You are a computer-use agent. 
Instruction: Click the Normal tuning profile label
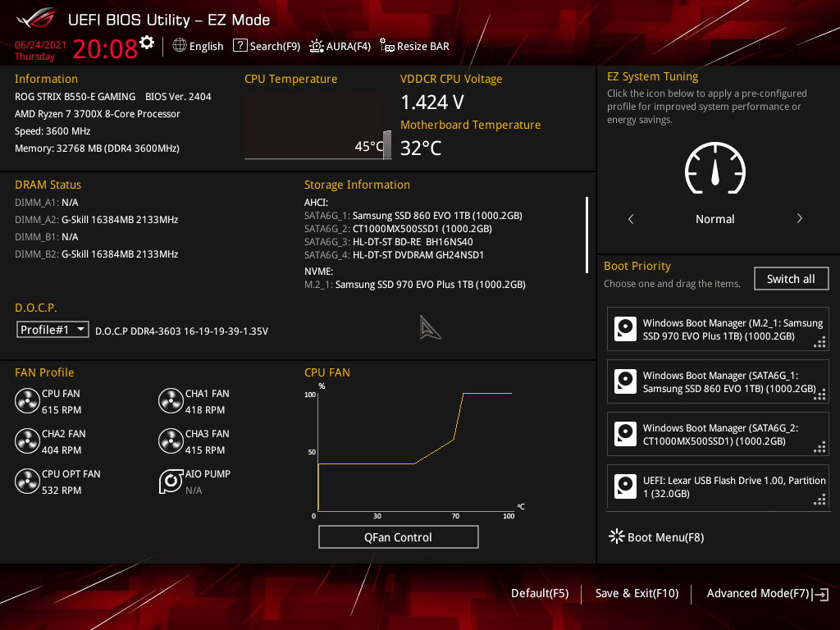point(714,218)
